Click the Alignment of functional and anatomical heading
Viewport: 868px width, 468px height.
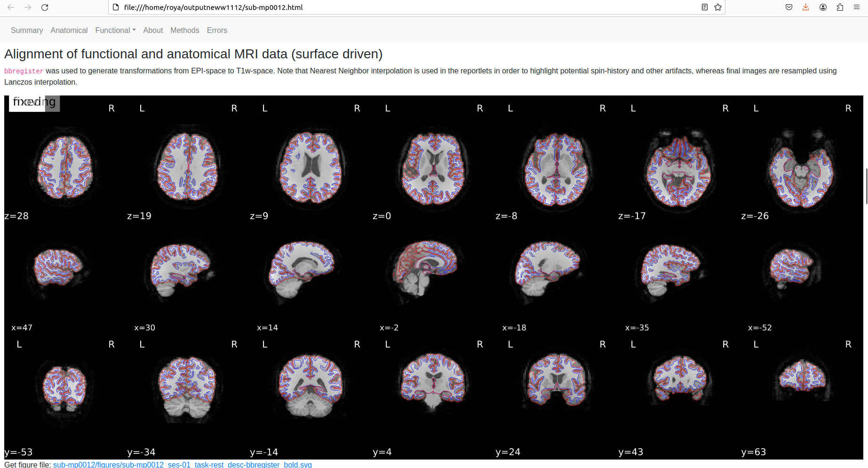193,54
